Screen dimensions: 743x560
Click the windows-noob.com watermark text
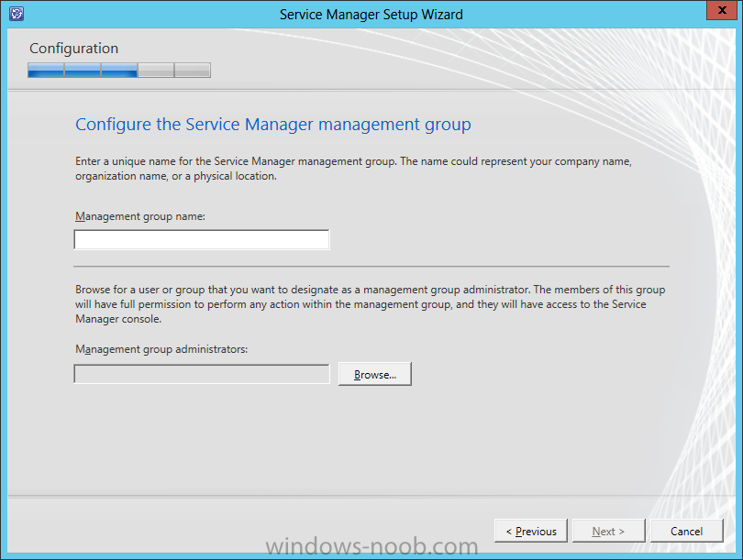point(372,547)
